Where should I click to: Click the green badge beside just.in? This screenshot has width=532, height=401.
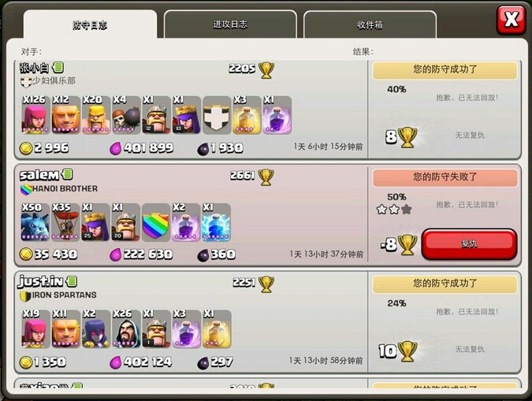click(72, 281)
